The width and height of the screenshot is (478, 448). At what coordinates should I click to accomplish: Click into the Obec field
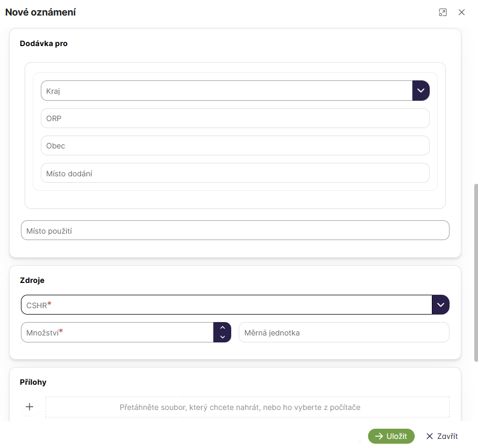point(235,145)
